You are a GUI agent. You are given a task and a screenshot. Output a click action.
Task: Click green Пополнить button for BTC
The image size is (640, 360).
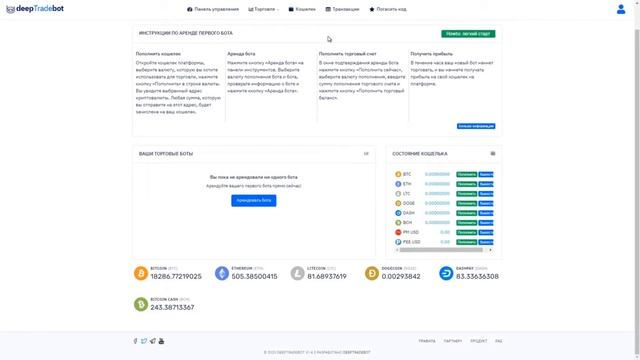coord(467,174)
